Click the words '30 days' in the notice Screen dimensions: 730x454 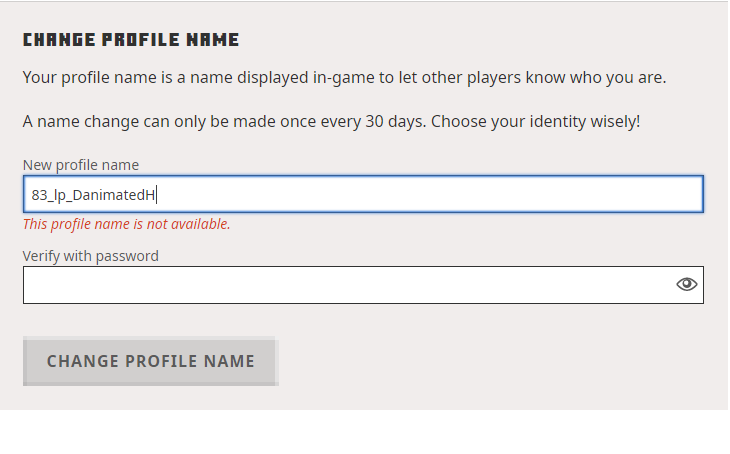point(409,122)
